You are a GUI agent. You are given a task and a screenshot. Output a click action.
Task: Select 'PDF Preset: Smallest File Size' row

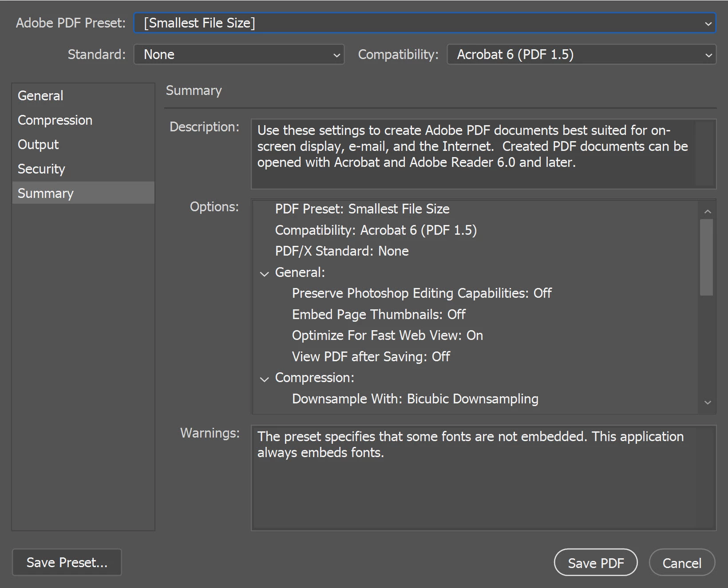[x=362, y=209]
